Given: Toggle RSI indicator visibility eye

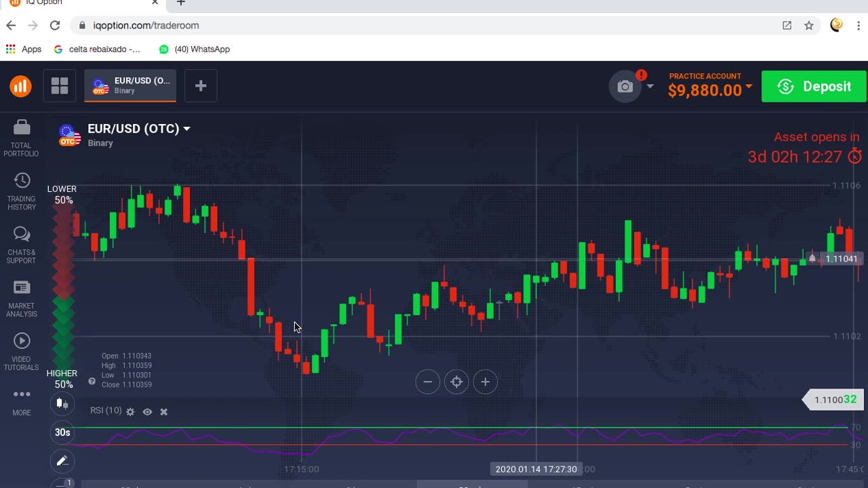Looking at the screenshot, I should [x=147, y=411].
